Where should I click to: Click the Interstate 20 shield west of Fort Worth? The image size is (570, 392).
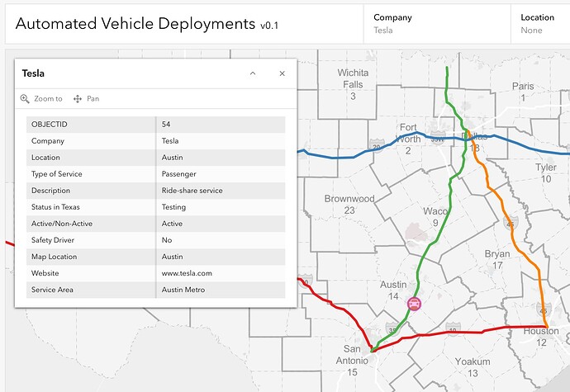pyautogui.click(x=377, y=145)
